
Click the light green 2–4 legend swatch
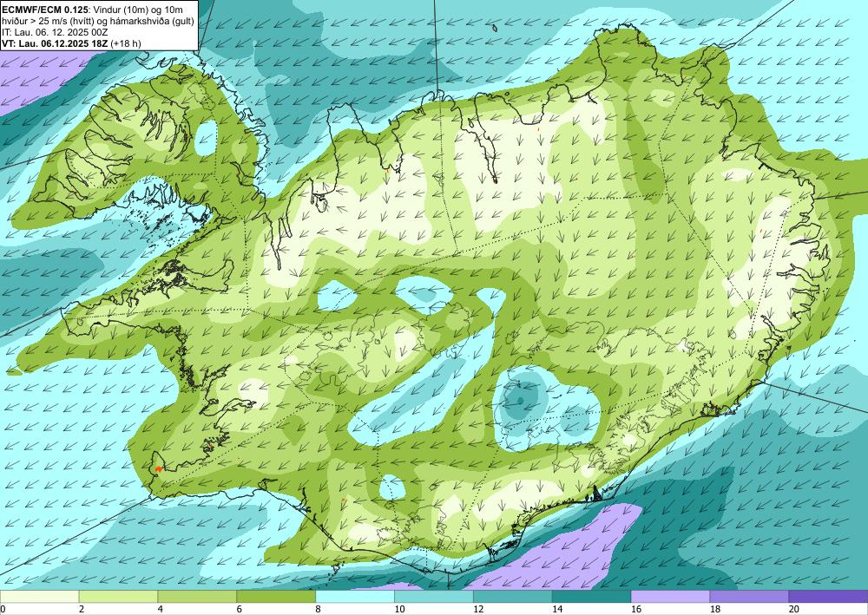tap(118, 597)
